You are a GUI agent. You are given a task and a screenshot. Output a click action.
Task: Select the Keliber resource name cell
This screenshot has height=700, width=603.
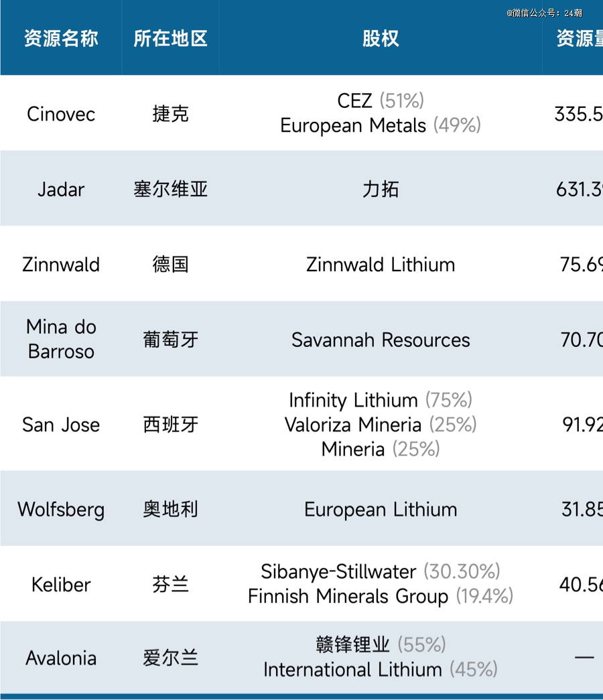point(61,585)
